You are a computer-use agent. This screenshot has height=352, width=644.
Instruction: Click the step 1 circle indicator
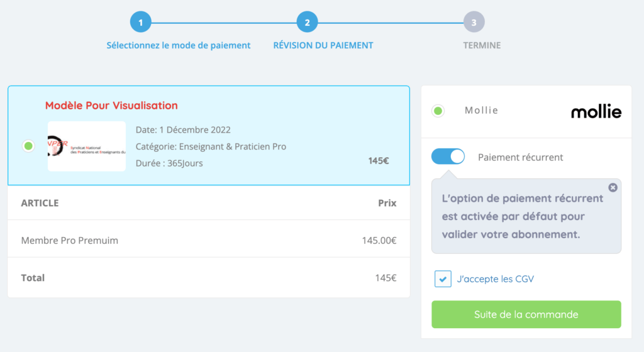click(141, 23)
